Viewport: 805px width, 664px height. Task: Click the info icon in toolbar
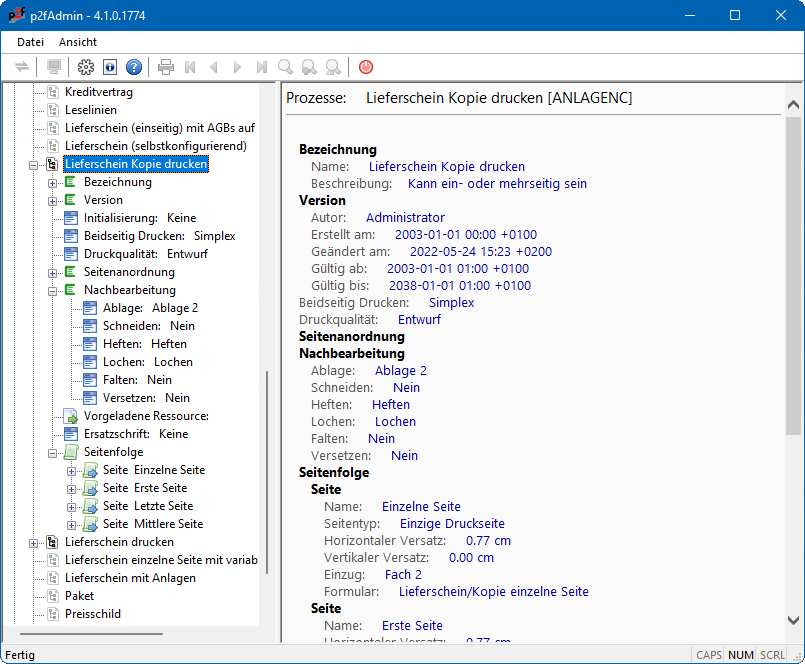[x=110, y=67]
